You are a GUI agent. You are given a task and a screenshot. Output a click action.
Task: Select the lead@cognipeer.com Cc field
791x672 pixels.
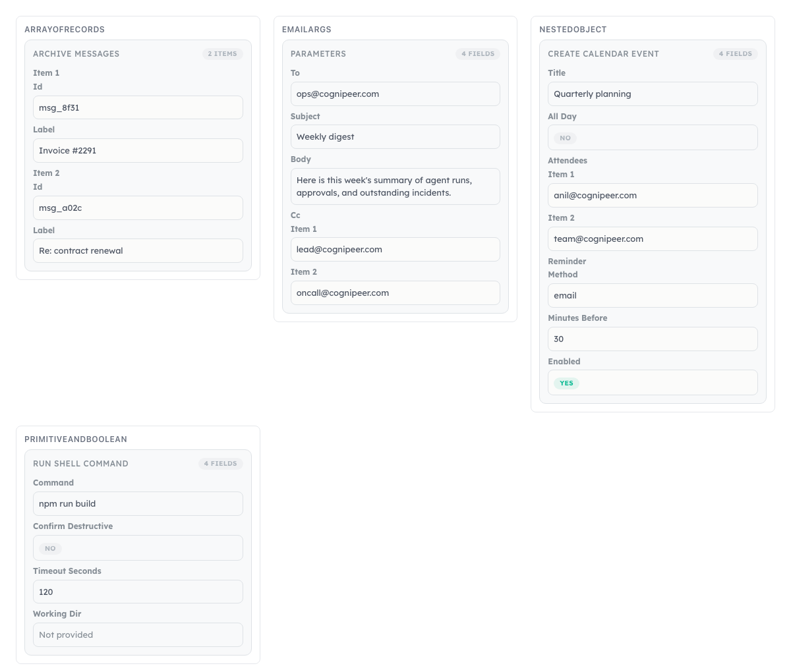(x=395, y=249)
